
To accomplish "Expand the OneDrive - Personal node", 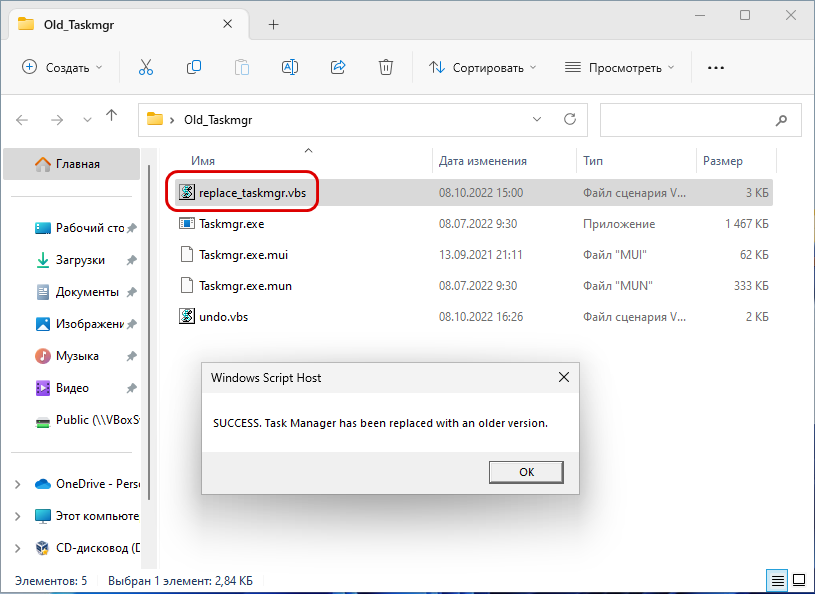I will [17, 484].
